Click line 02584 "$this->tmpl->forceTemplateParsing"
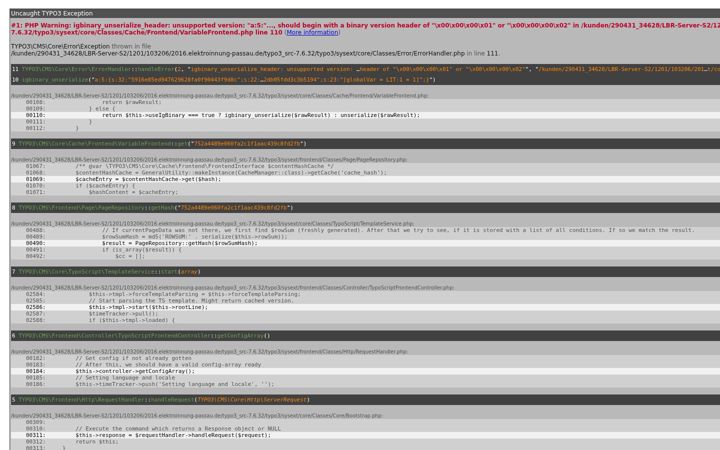The image size is (720, 450). click(365, 294)
